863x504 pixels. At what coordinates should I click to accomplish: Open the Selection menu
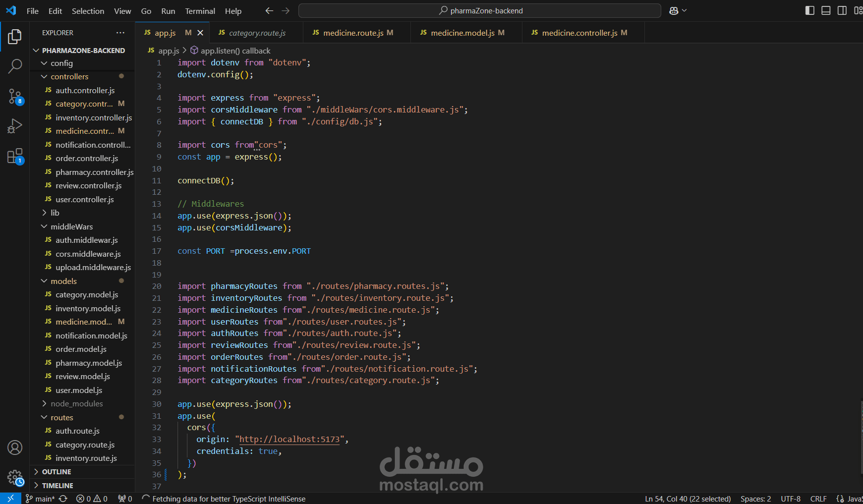[x=88, y=11]
